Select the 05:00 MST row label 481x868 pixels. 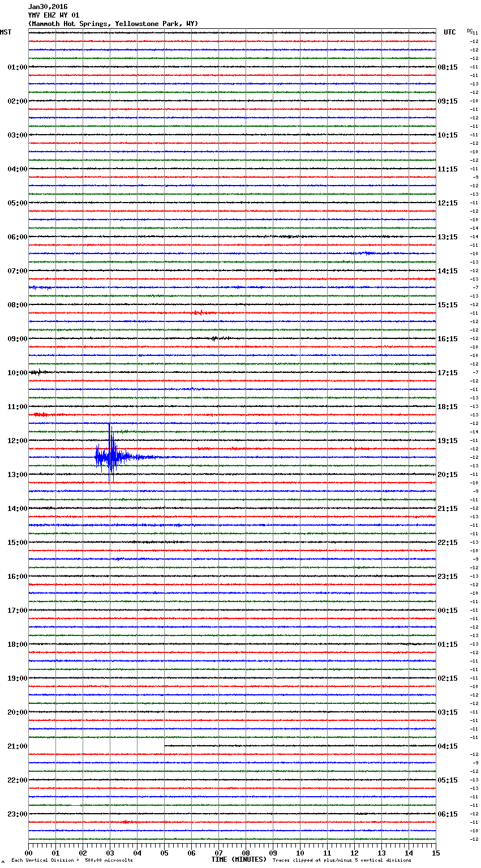point(18,203)
